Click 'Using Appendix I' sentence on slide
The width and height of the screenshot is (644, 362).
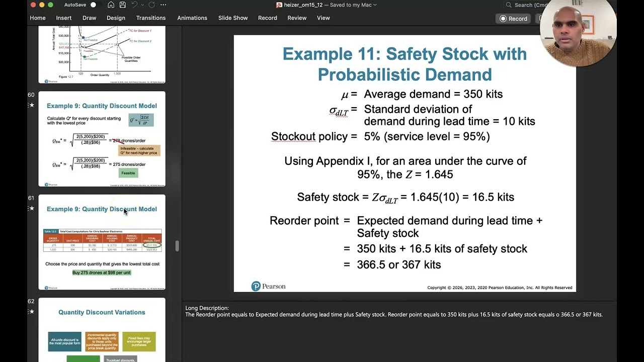(x=405, y=167)
